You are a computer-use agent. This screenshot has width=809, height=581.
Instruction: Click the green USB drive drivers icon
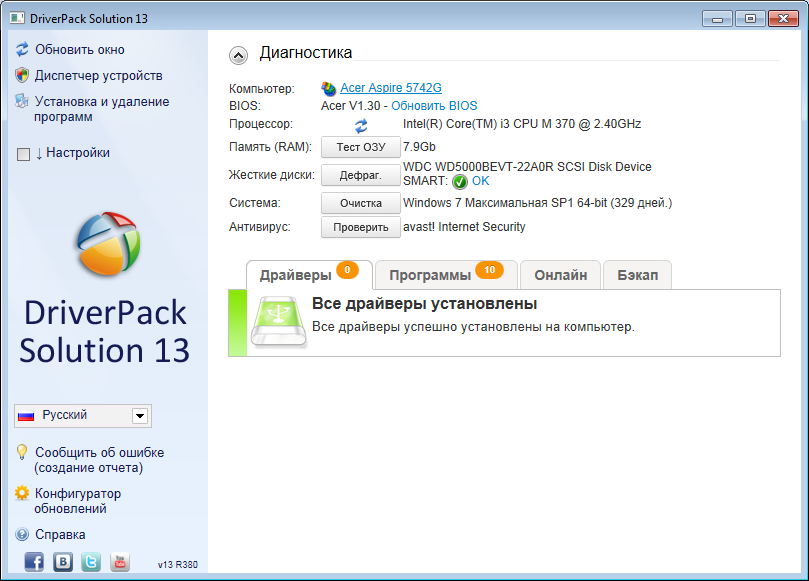point(279,321)
